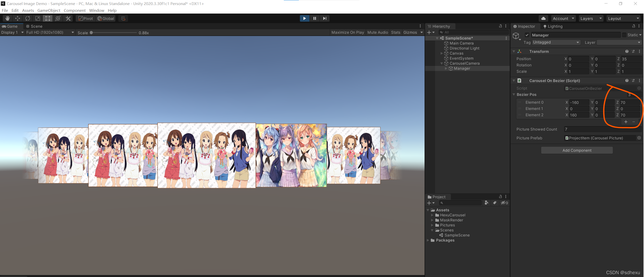Viewport: 644px width, 277px height.
Task: Select the Rotate tool
Action: tap(28, 18)
